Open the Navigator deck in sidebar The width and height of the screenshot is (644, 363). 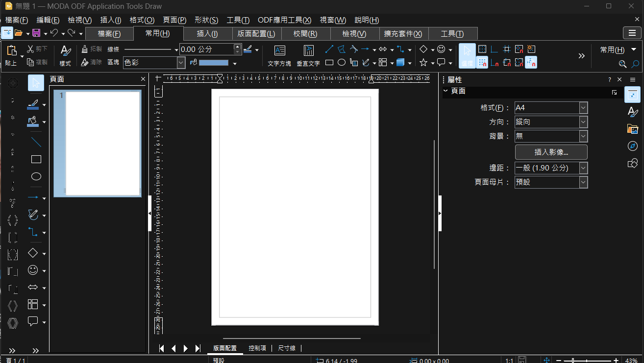click(x=632, y=146)
